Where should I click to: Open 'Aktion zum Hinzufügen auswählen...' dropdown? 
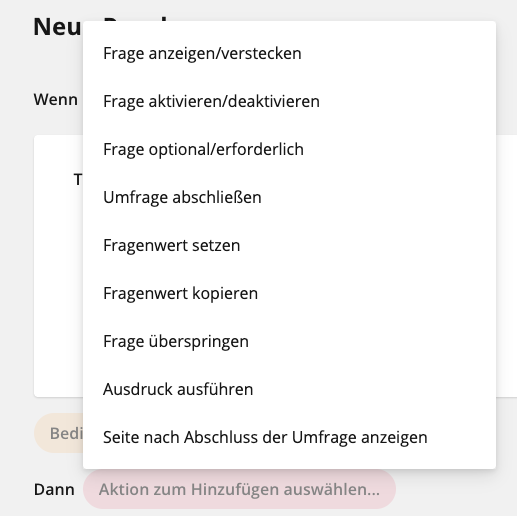(x=239, y=489)
